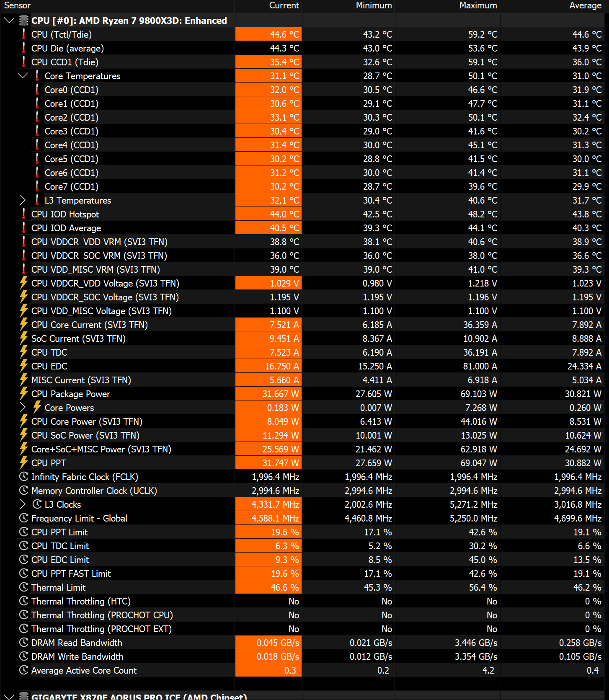Click thermometer icon for Core0 (CCD1)
Screen dimensions: 609x700
(37, 90)
